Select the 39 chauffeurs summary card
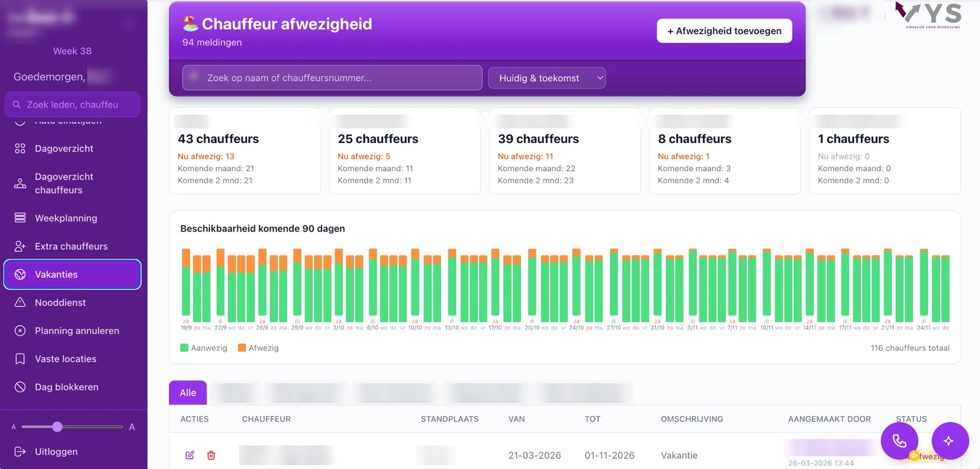Viewport: 980px width, 469px height. pos(565,151)
